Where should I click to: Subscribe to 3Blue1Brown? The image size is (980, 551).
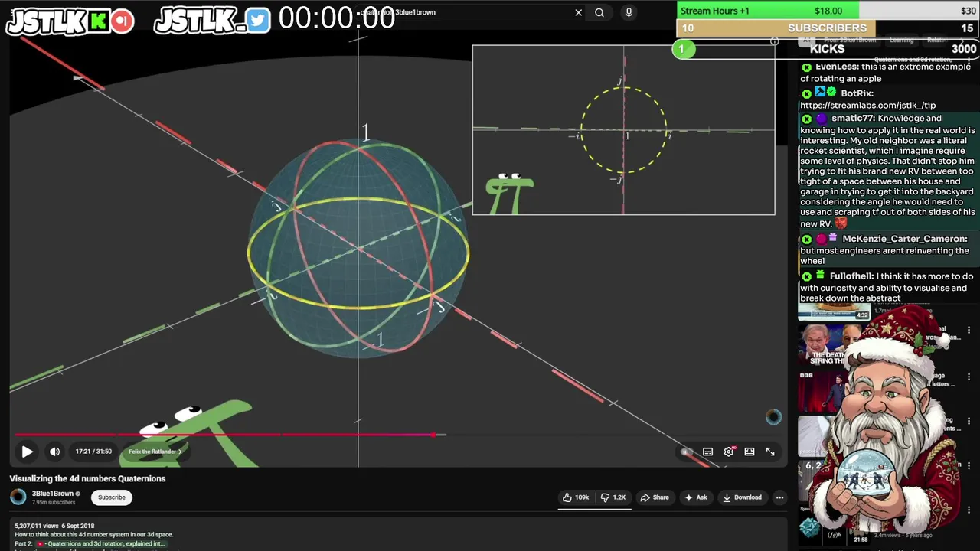click(x=111, y=497)
